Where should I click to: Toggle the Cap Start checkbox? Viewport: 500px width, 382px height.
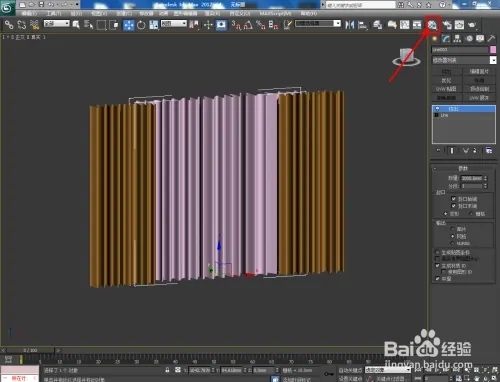pos(453,199)
